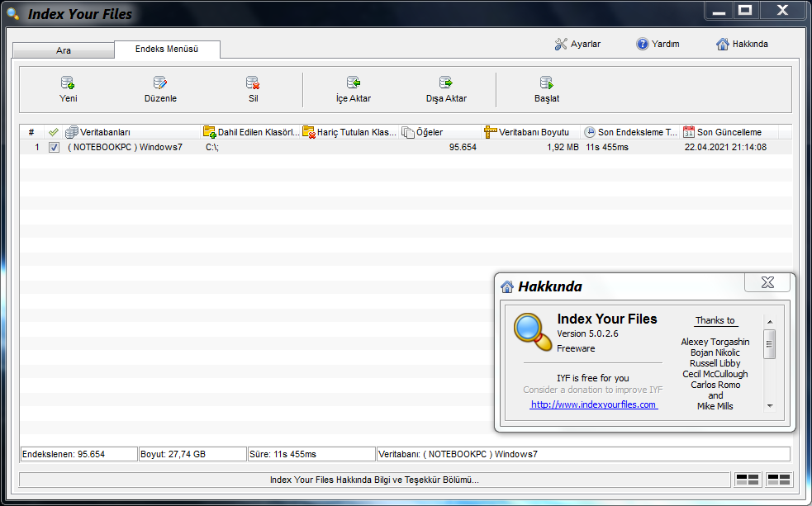Sort by the Öğeler column header
Screen dimensions: 812x506
(x=440, y=132)
